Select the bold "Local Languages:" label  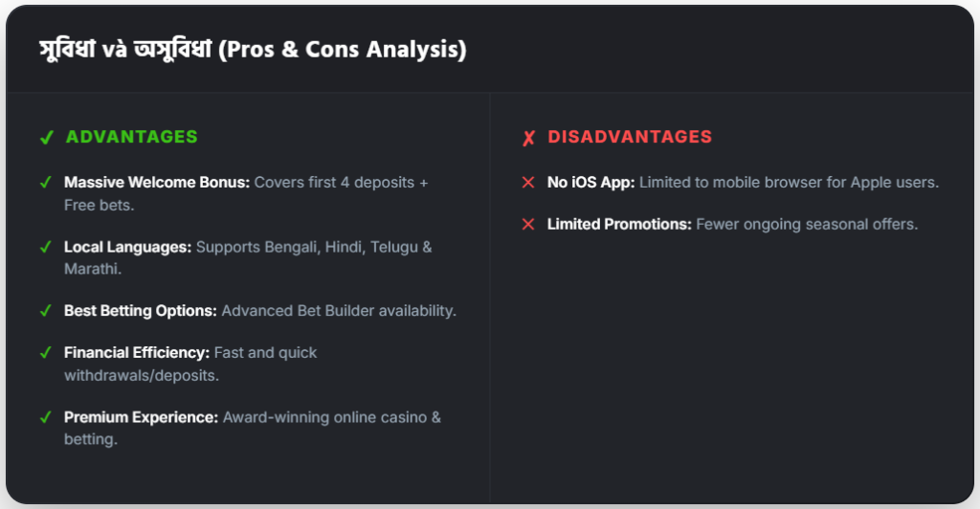pos(127,247)
